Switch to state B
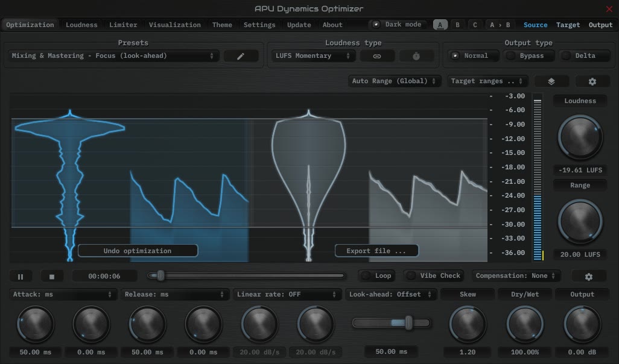 [x=457, y=25]
